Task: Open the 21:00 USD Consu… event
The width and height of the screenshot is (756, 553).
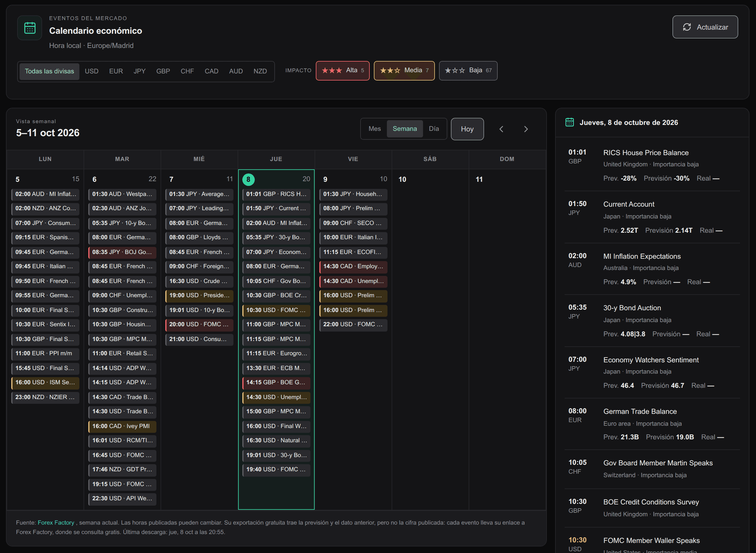Action: click(199, 340)
